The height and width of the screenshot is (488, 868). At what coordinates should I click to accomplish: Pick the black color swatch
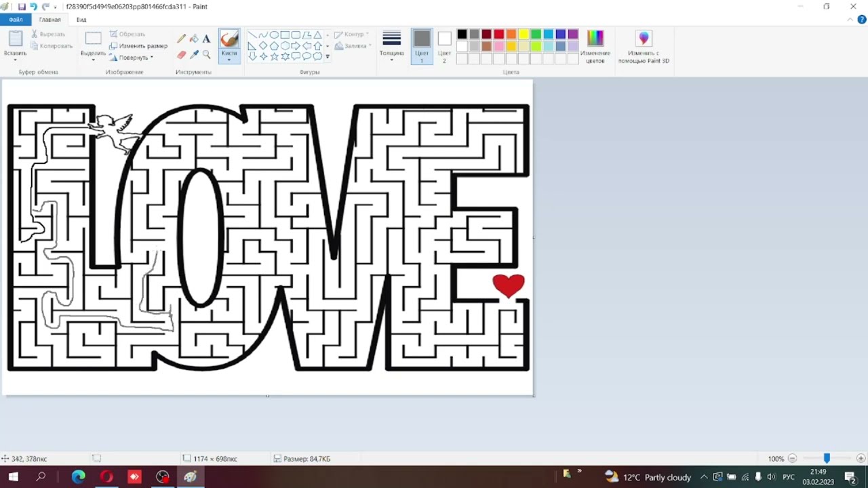pyautogui.click(x=462, y=35)
